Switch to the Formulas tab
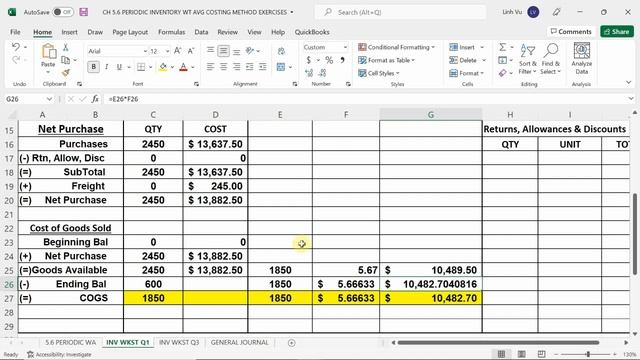Viewport: 640px width, 360px height. [x=171, y=32]
